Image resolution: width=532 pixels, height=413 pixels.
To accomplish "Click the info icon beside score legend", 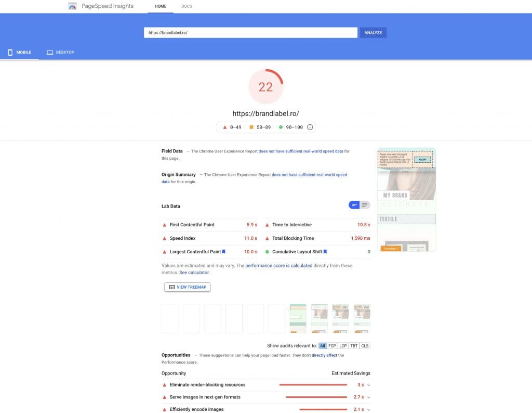I will point(310,127).
